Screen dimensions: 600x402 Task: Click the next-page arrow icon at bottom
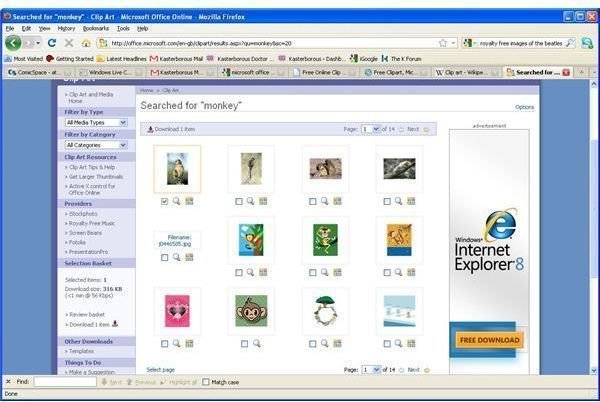click(427, 370)
